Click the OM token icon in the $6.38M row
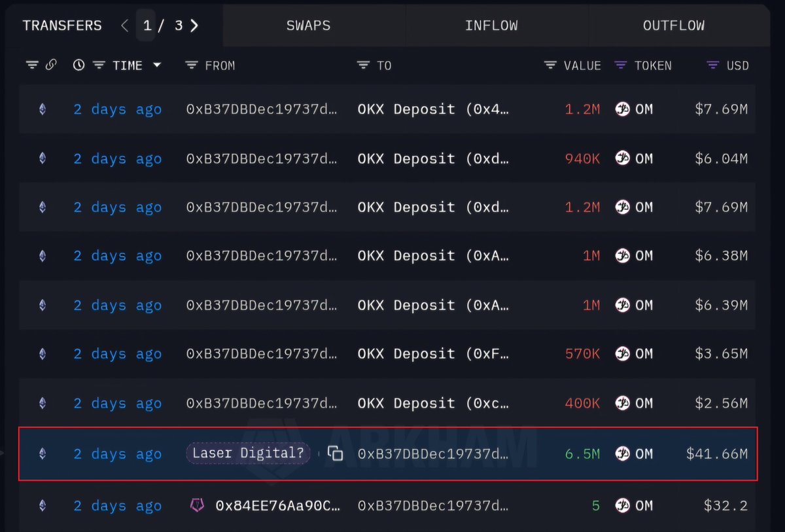The height and width of the screenshot is (532, 785). [622, 256]
